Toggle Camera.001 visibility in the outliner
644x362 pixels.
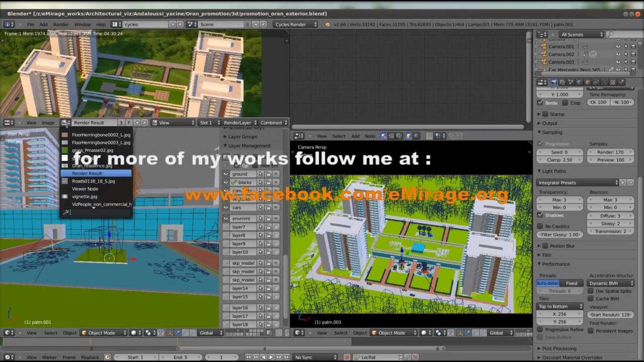tap(618, 47)
